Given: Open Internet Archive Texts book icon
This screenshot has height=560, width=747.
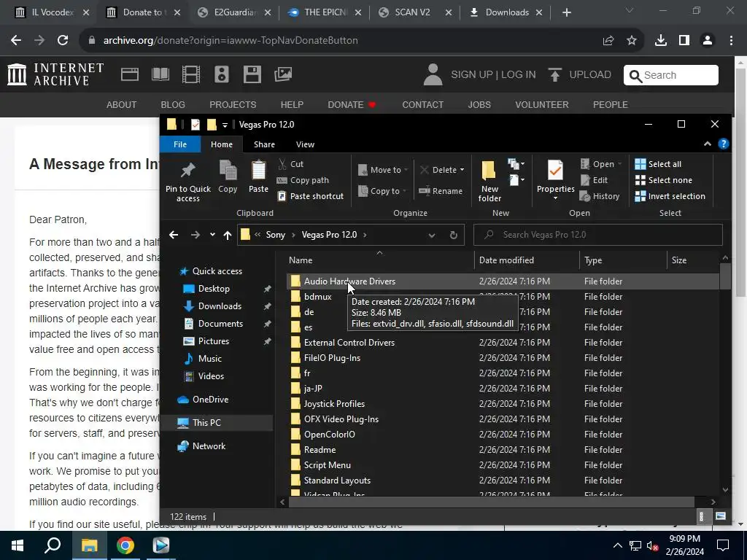Looking at the screenshot, I should 160,74.
